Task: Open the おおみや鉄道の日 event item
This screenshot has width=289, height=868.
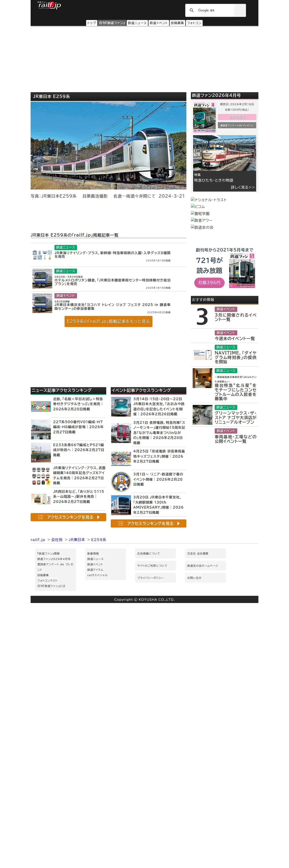Action: (159, 406)
